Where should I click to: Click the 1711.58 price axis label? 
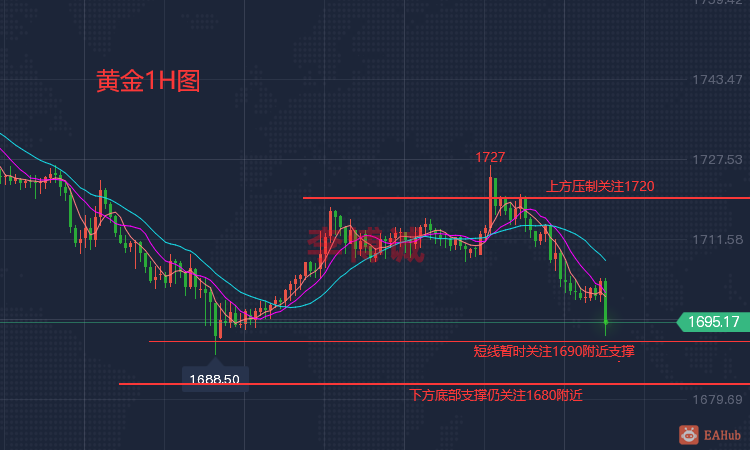pyautogui.click(x=717, y=239)
